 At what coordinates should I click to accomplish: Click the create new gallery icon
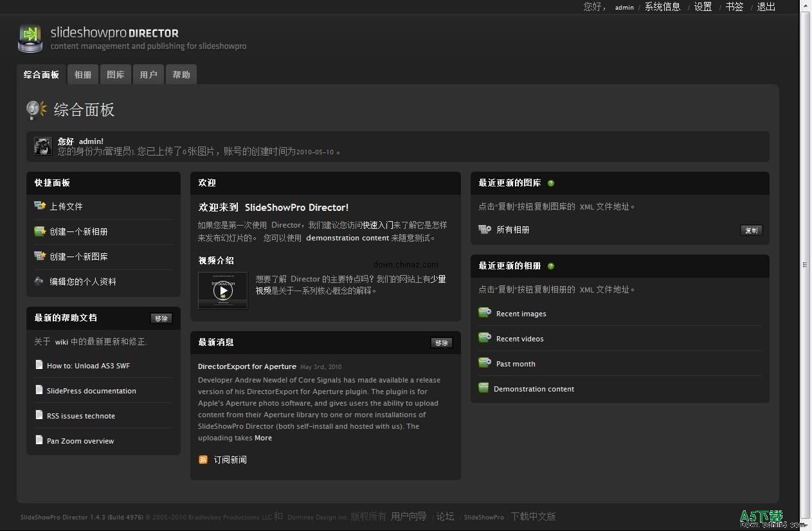pos(40,256)
